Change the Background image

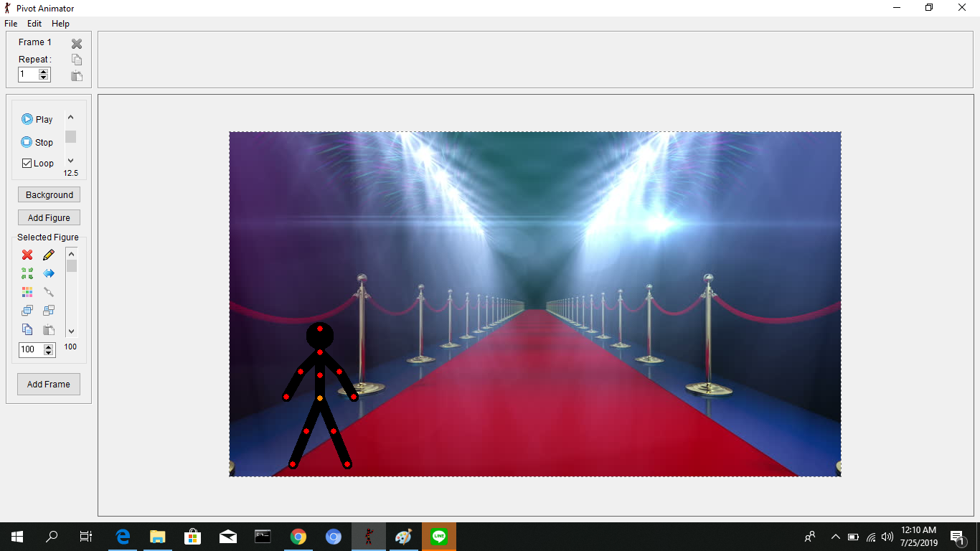tap(48, 194)
